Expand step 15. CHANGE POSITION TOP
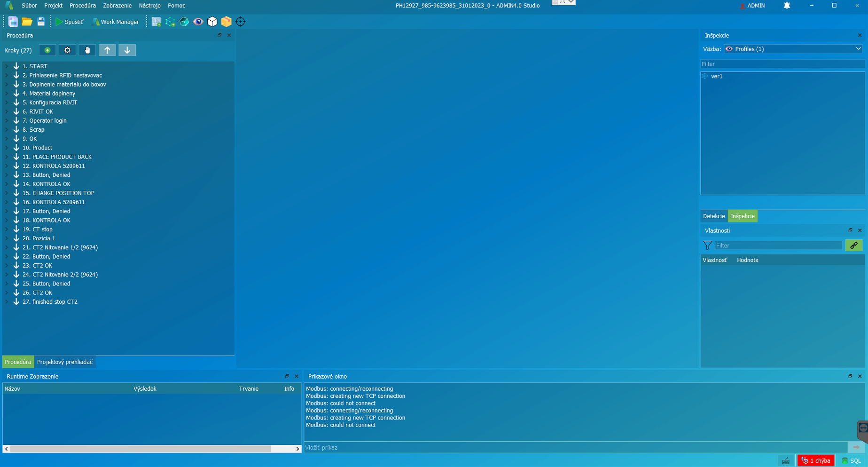Image resolution: width=868 pixels, height=467 pixels. (x=7, y=193)
